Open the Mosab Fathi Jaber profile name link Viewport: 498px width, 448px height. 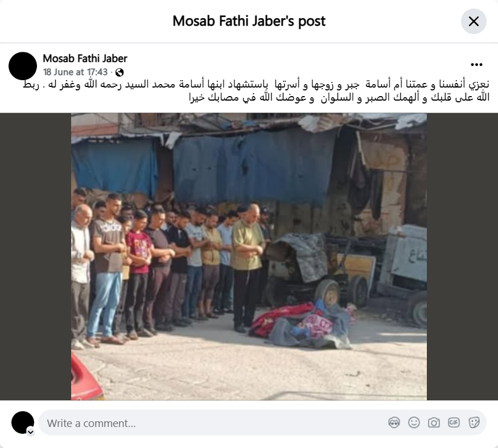85,59
